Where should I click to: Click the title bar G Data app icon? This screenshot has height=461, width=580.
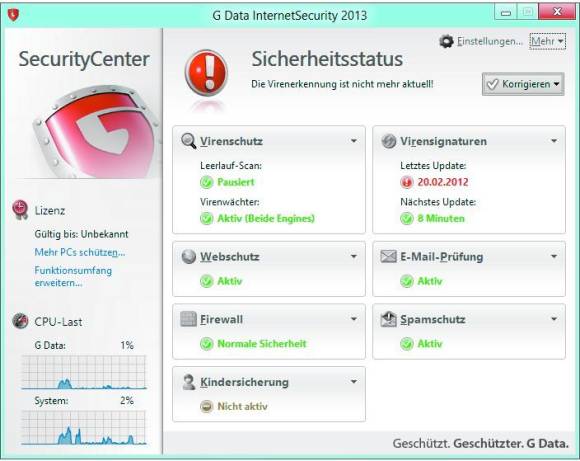coord(13,15)
